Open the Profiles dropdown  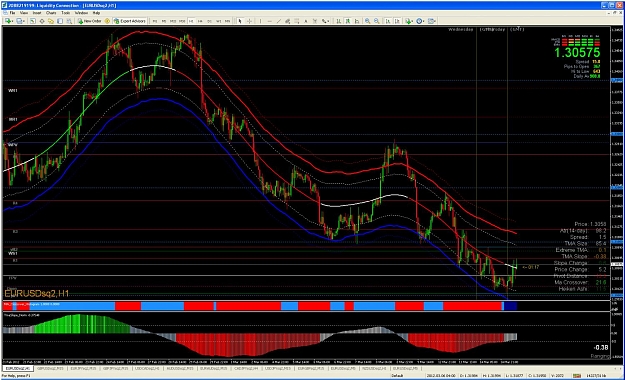point(20,21)
